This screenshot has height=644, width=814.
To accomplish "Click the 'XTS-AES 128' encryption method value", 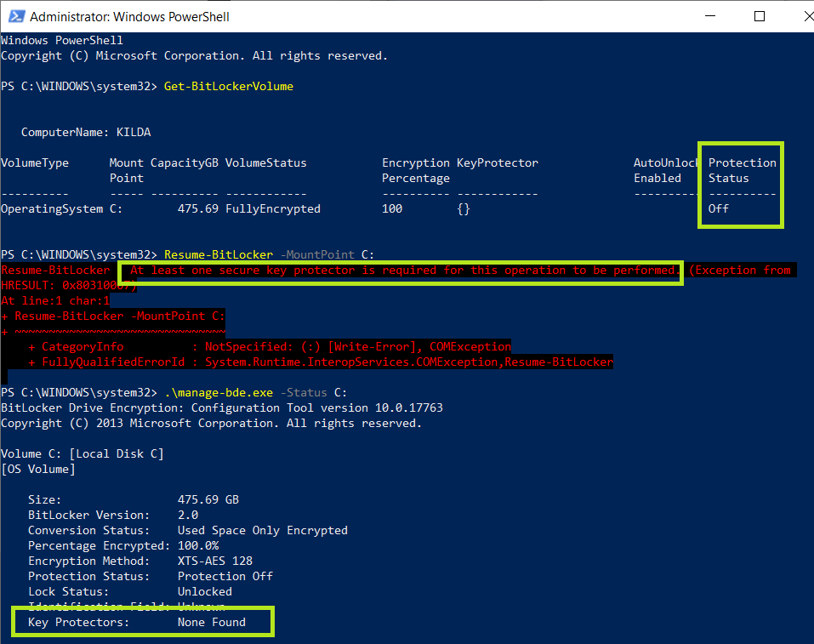I will point(214,561).
